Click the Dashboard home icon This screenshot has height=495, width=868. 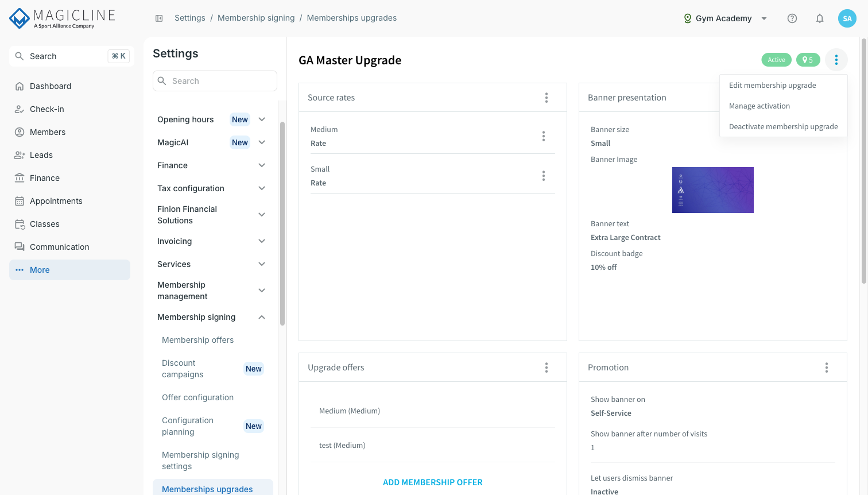click(x=20, y=86)
